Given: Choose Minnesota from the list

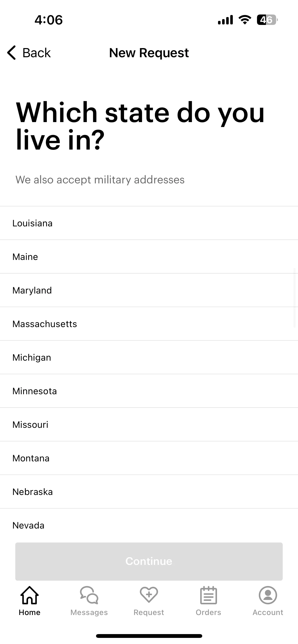Looking at the screenshot, I should 149,391.
